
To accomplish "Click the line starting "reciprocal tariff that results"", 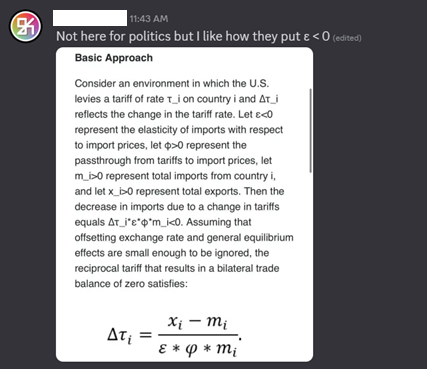I will pyautogui.click(x=177, y=268).
